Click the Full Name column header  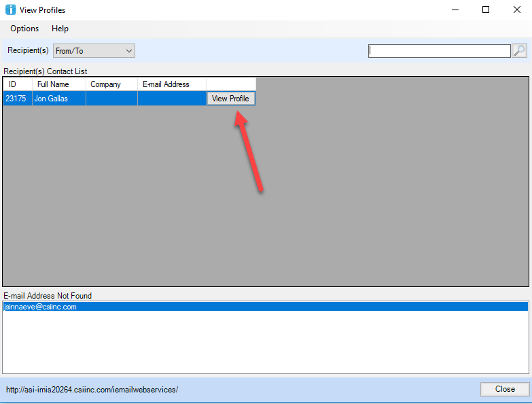click(59, 84)
